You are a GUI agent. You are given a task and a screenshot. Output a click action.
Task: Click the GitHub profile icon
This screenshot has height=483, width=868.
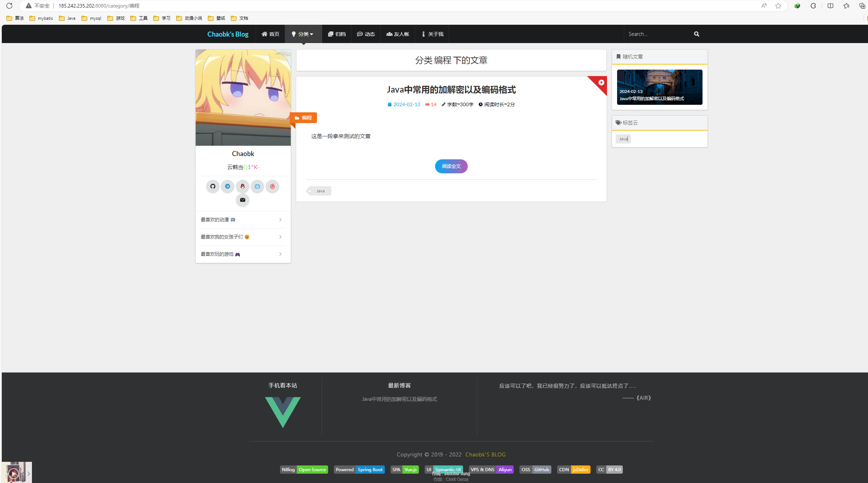pos(213,187)
